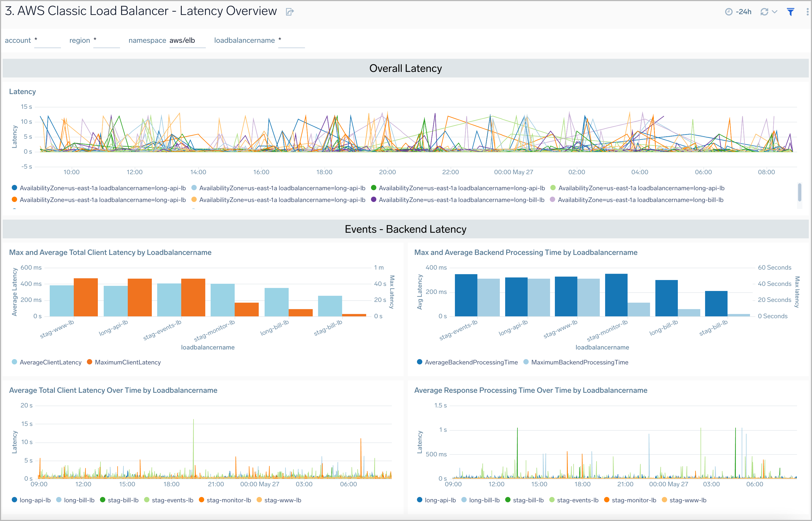Screen dimensions: 812x521
Task: Toggle MaximumClientLatency legend entry
Action: click(x=124, y=362)
